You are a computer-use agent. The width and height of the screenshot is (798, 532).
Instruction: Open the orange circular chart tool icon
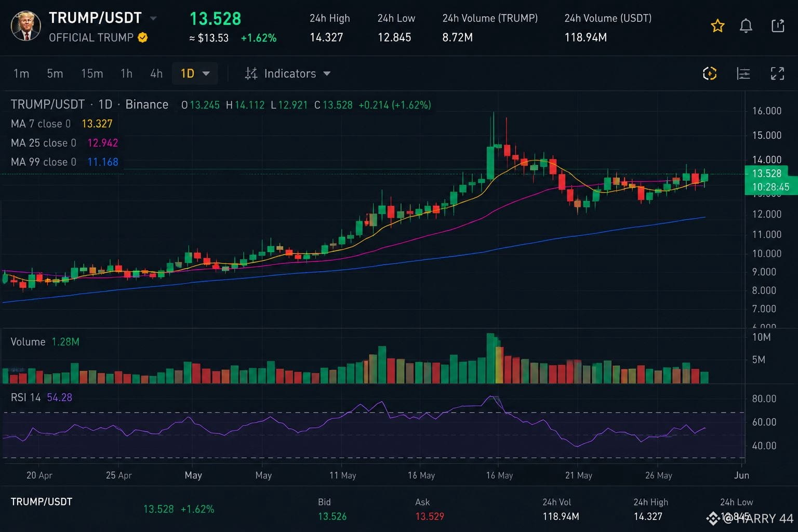coord(710,74)
